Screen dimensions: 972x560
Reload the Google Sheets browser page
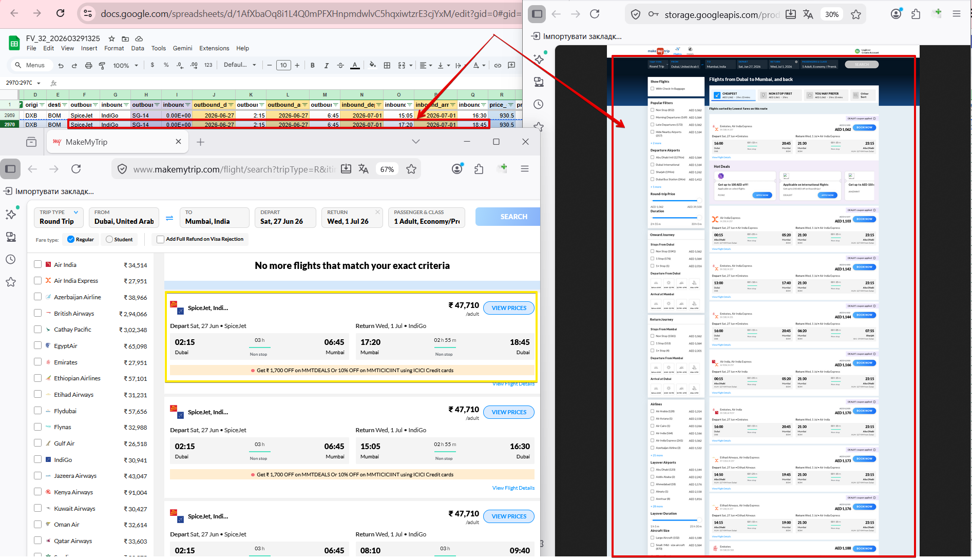tap(60, 13)
